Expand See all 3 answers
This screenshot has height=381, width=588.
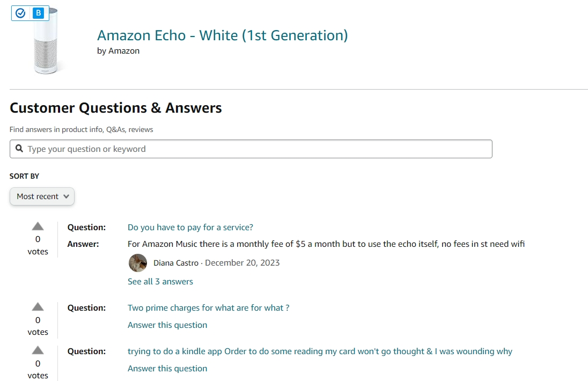pyautogui.click(x=160, y=282)
